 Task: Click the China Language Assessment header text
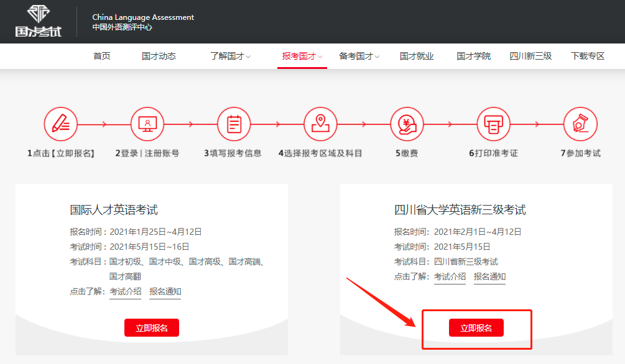pos(143,17)
